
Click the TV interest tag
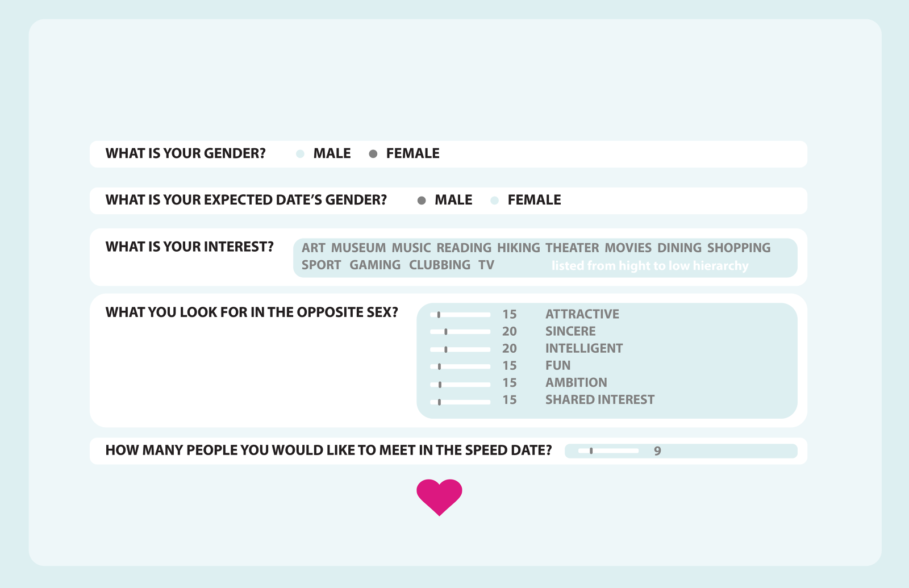pyautogui.click(x=486, y=265)
